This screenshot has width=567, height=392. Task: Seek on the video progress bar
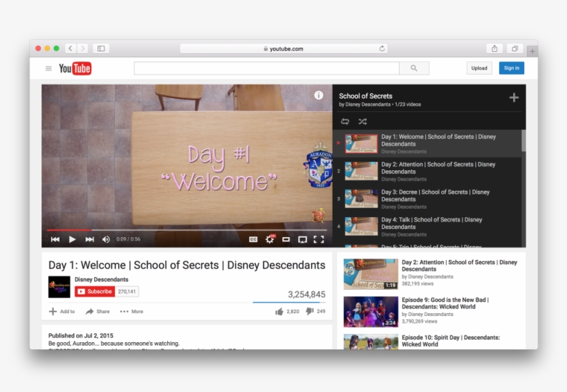tap(187, 230)
